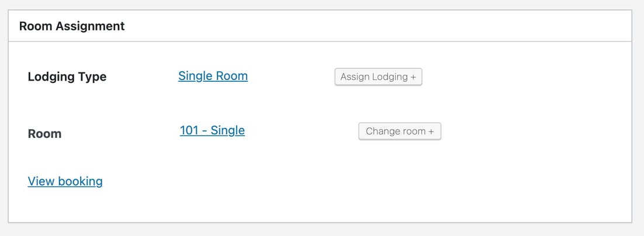Click the Room Assignment panel title

point(72,26)
